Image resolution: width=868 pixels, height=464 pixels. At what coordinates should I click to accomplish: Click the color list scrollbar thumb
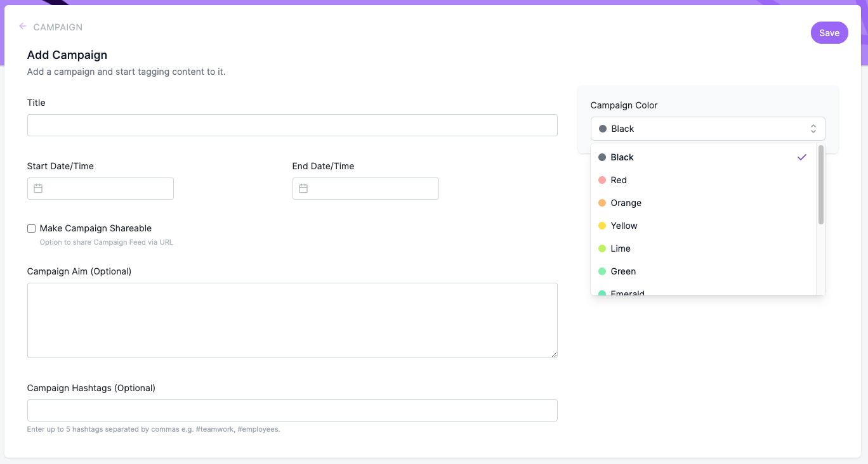pyautogui.click(x=820, y=184)
